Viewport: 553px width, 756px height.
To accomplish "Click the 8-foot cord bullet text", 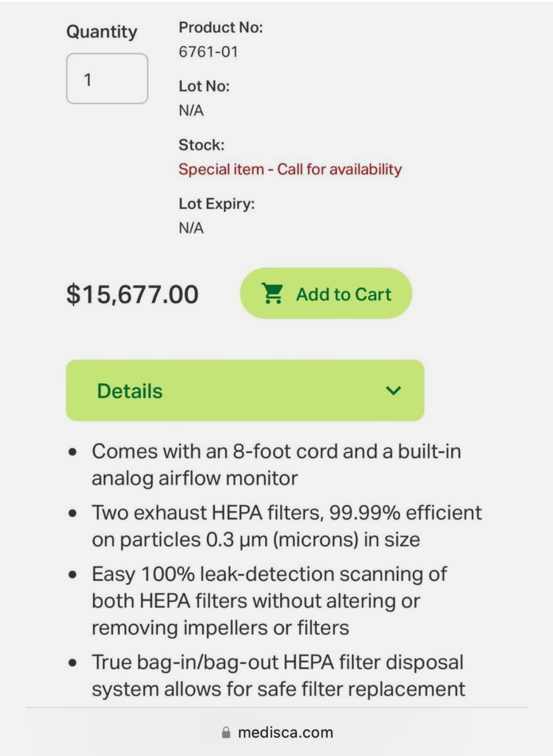I will tap(276, 464).
